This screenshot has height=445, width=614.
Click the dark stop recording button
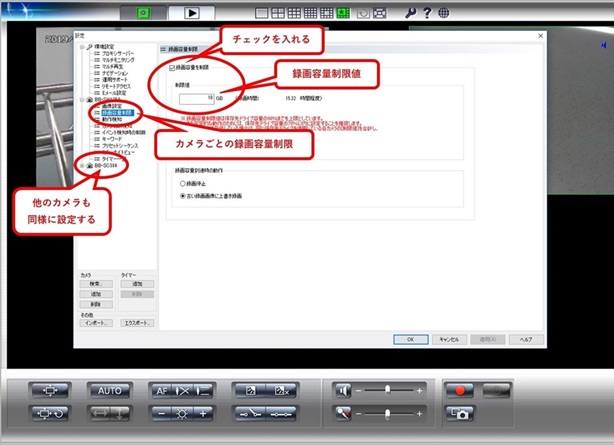coord(496,390)
